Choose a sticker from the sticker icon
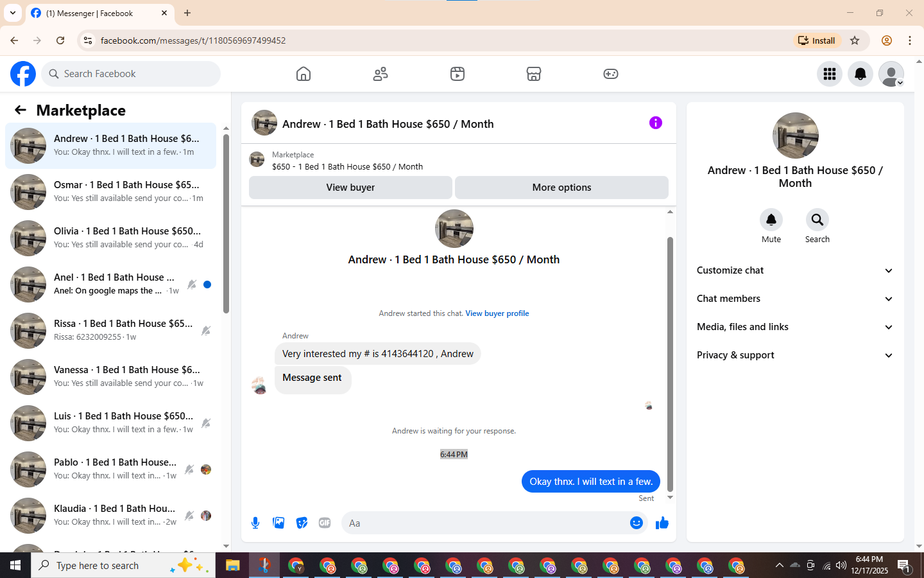 coord(302,523)
